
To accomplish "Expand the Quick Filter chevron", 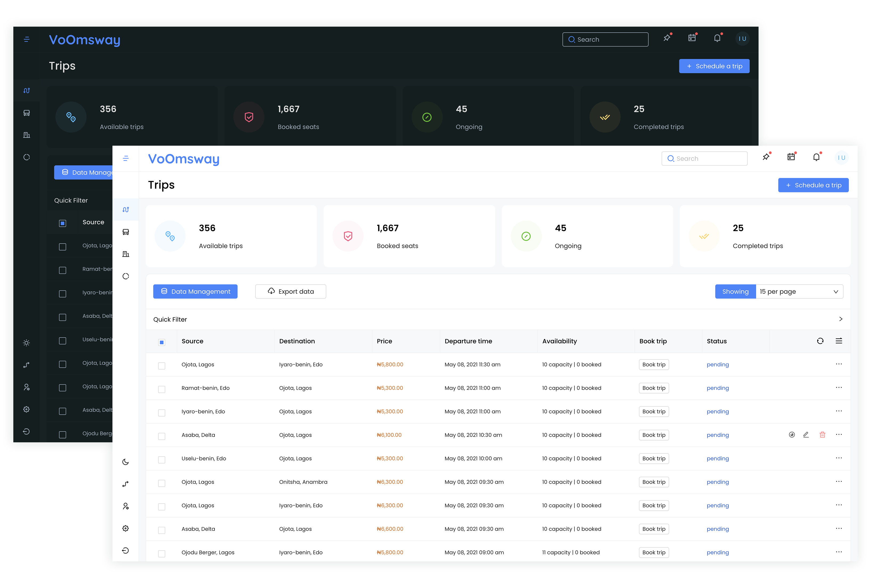I will 840,319.
